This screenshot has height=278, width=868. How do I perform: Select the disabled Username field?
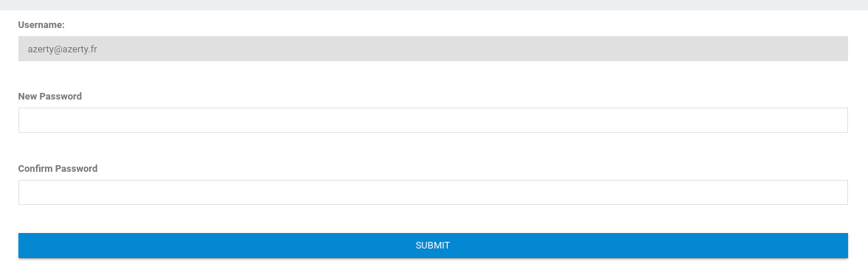(433, 49)
